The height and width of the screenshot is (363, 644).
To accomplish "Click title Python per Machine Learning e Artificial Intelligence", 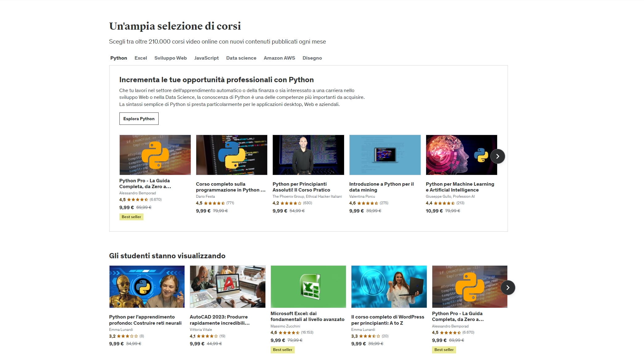I will tap(460, 187).
